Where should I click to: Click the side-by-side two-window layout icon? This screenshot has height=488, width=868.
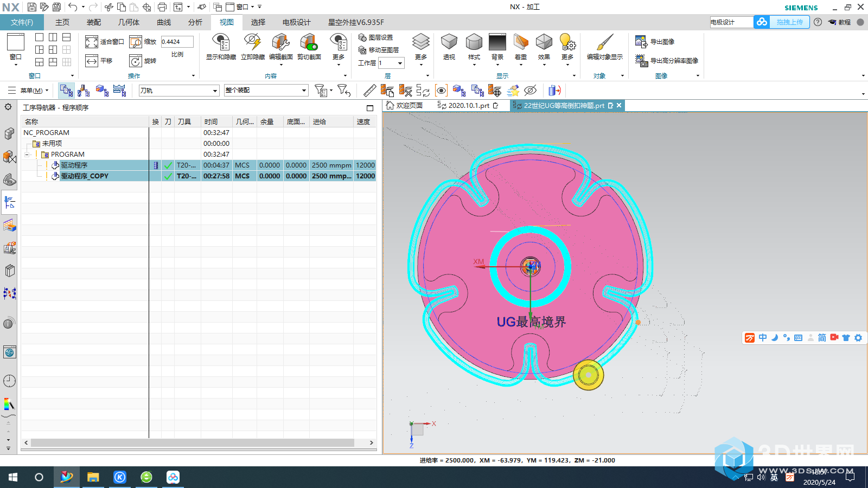[53, 37]
